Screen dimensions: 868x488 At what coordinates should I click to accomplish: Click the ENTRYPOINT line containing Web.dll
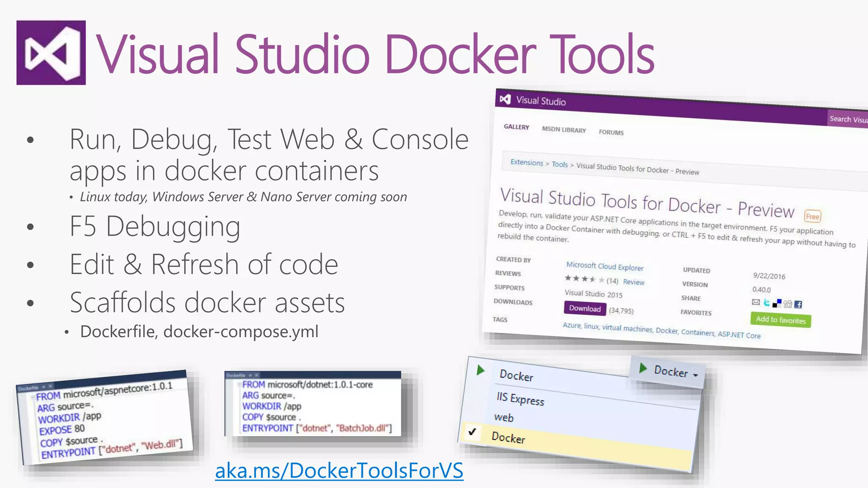[112, 449]
